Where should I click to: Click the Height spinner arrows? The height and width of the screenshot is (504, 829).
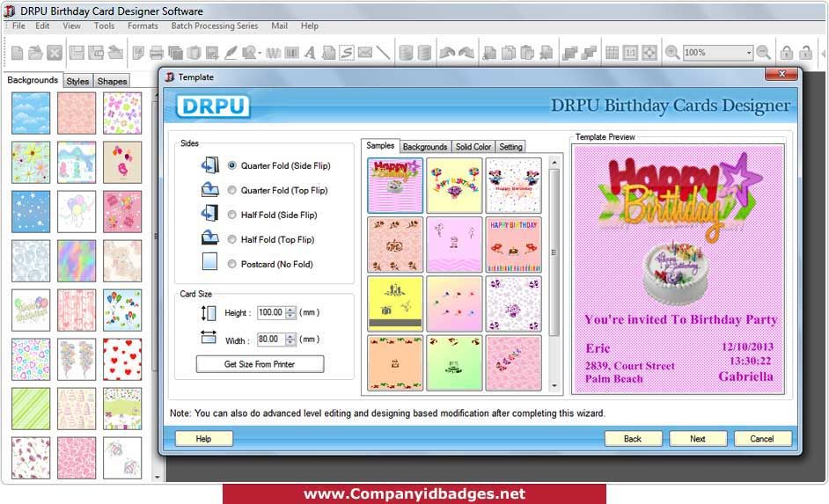click(290, 312)
